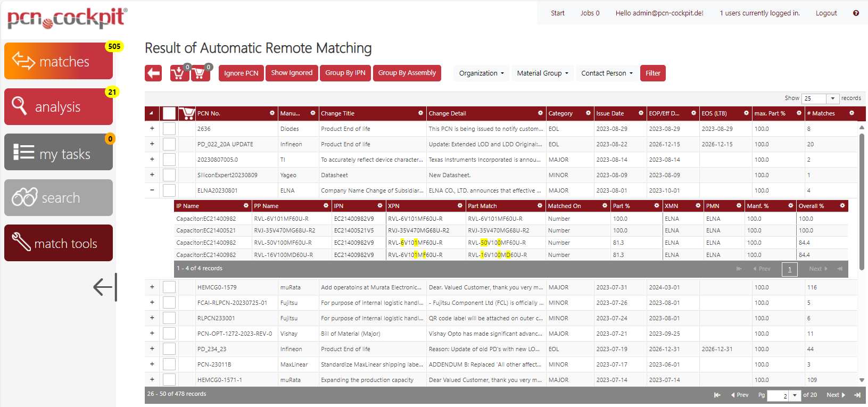
Task: Click the second shopping cart icon in toolbar
Action: click(x=200, y=73)
